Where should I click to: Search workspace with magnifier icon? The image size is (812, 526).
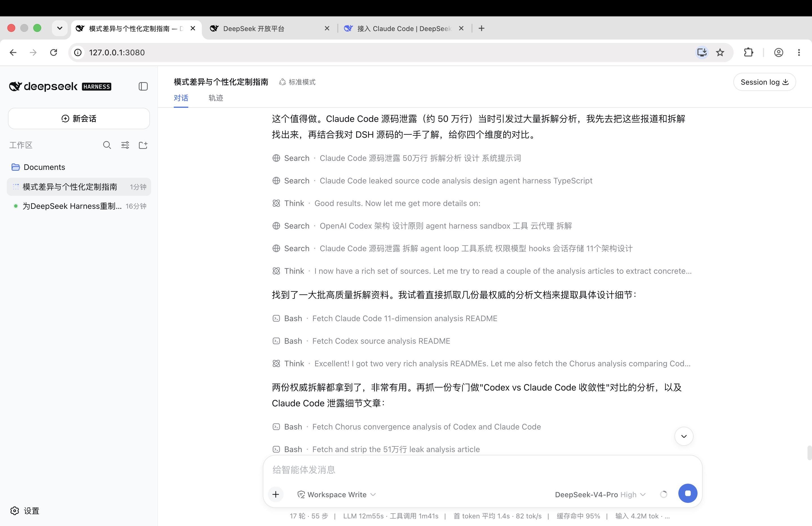(107, 145)
